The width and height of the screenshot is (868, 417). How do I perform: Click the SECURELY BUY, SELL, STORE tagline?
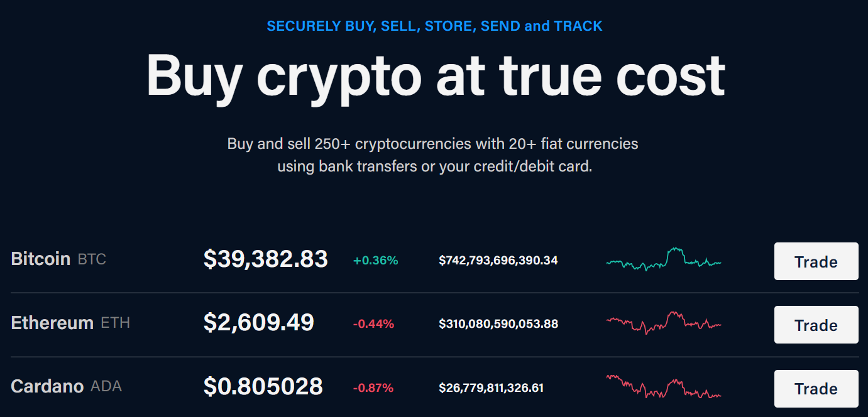pyautogui.click(x=434, y=26)
